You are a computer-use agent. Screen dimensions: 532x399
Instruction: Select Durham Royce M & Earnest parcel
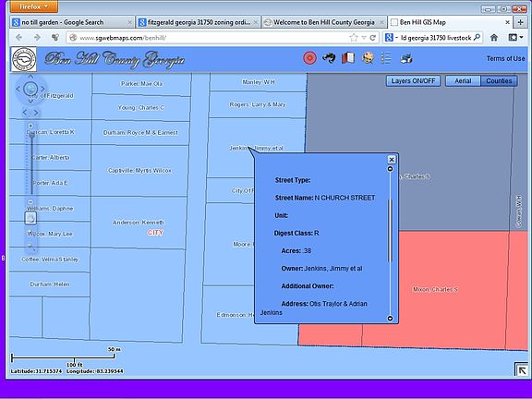pyautogui.click(x=140, y=133)
